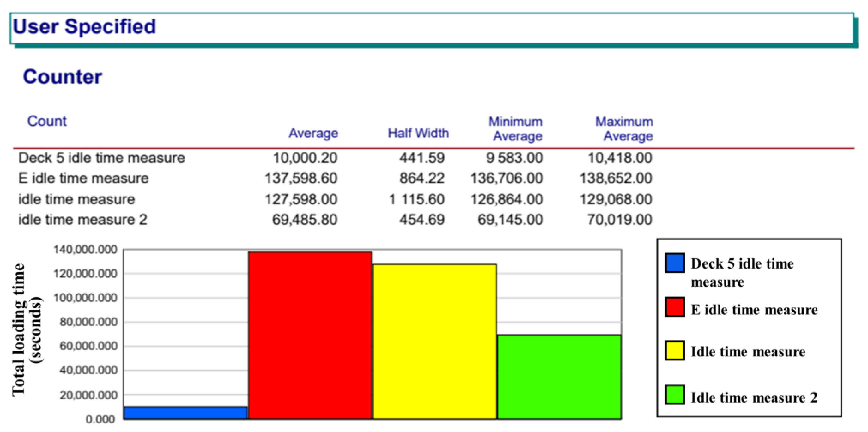Click the Minimum Average column header

(516, 129)
